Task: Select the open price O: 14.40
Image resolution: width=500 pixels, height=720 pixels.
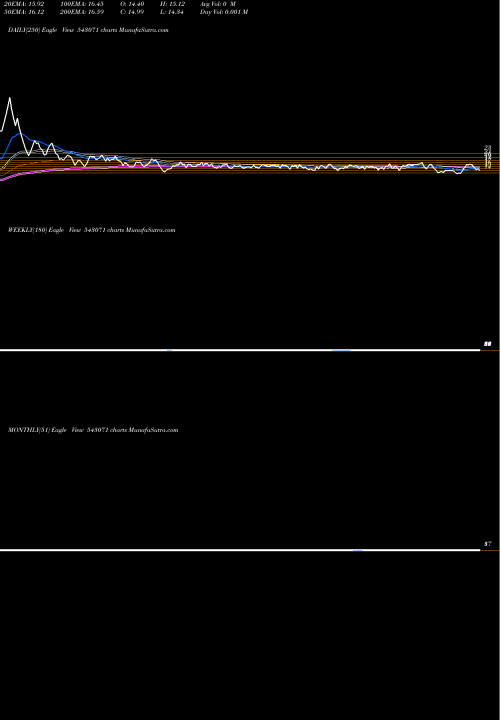Action: click(132, 4)
